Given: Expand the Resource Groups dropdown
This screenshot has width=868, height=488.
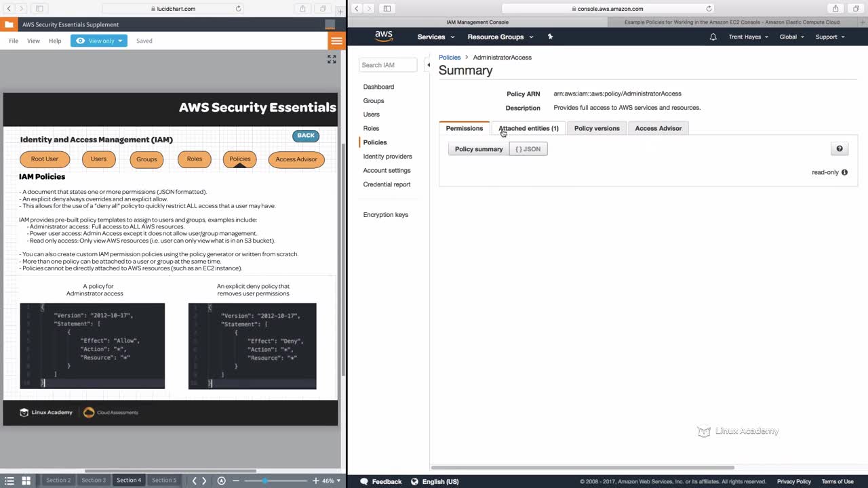Looking at the screenshot, I should (x=500, y=37).
